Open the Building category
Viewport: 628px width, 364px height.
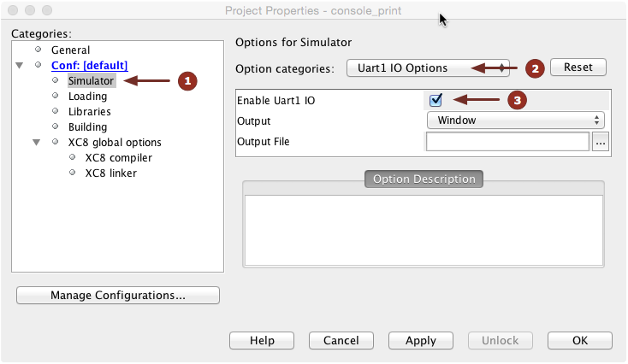(87, 127)
